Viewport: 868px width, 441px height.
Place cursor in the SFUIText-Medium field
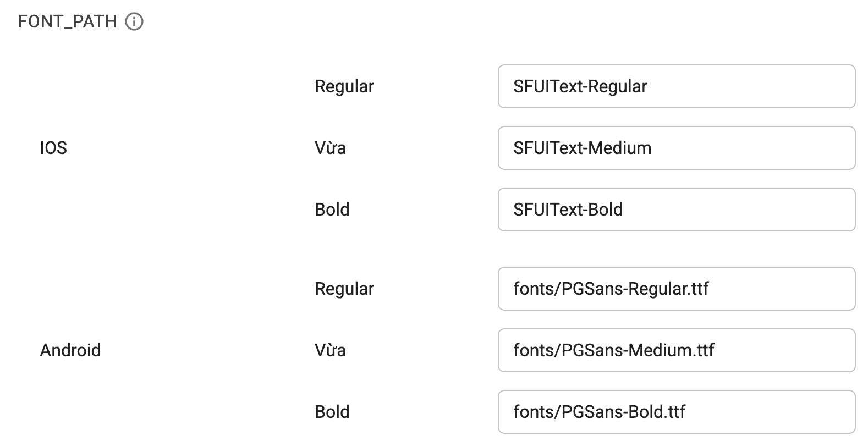tap(675, 148)
